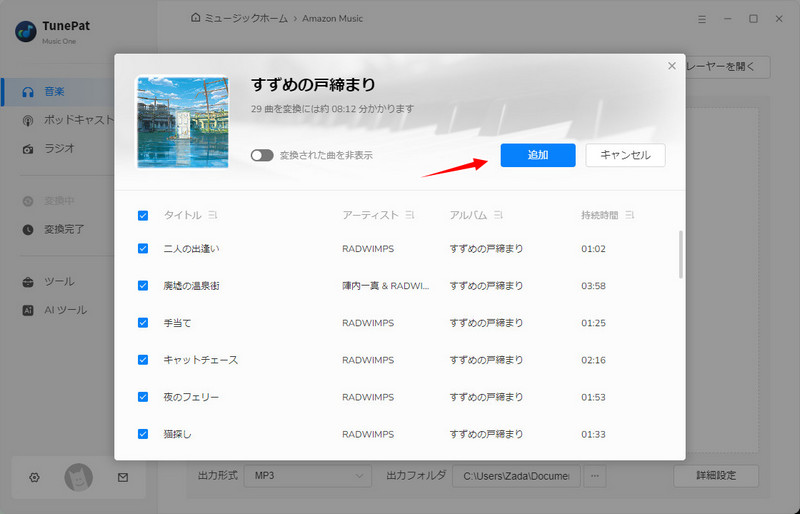The width and height of the screenshot is (800, 514).
Task: Click the song list vertical scrollbar
Action: click(681, 255)
